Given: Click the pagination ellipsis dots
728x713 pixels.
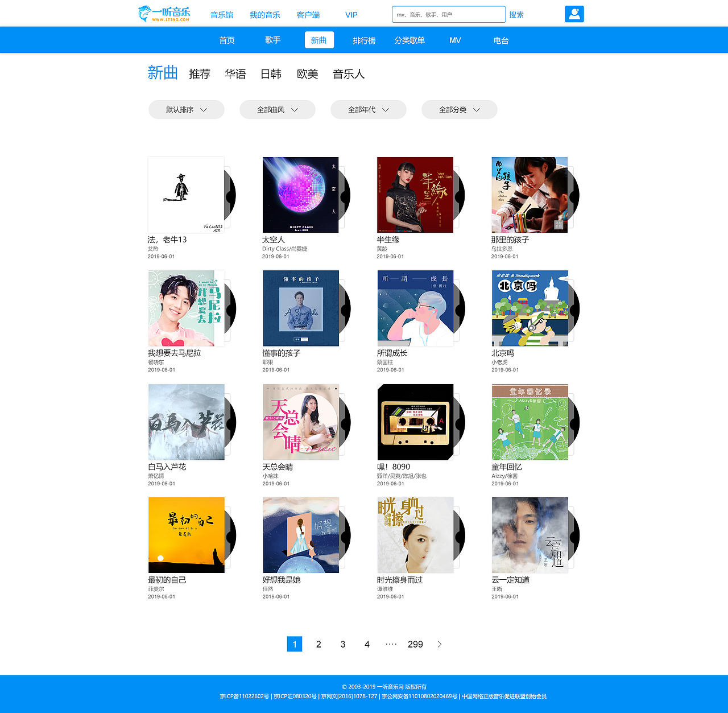Looking at the screenshot, I should (391, 644).
